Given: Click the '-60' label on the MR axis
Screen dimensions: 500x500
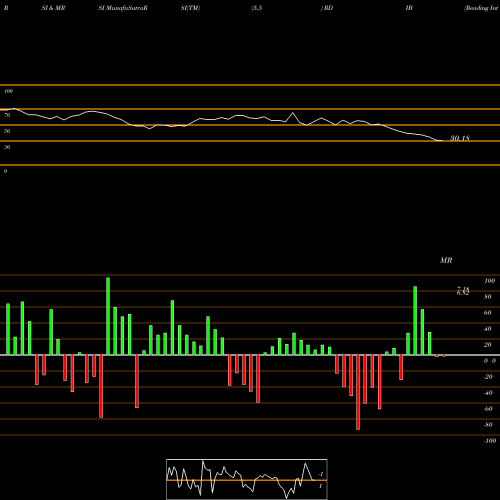Looking at the screenshot, I should point(488,409).
